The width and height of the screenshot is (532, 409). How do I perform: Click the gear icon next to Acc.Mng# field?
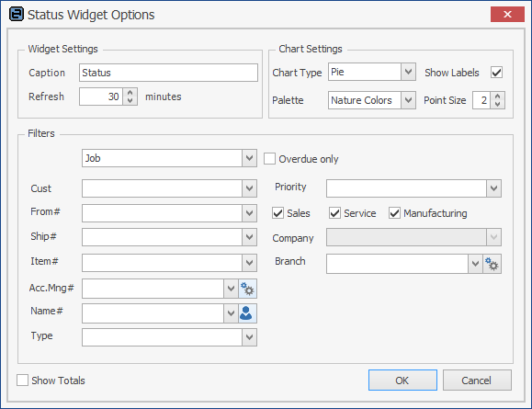[x=248, y=289]
